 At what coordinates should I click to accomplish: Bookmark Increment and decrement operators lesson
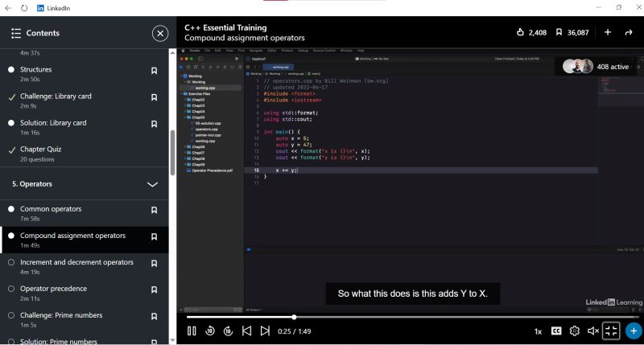click(154, 264)
